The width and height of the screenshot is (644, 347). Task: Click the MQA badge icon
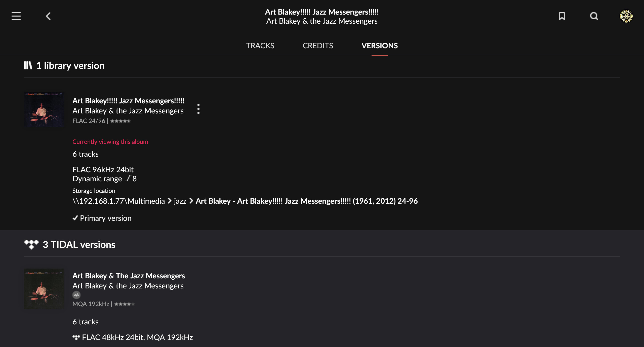point(76,295)
